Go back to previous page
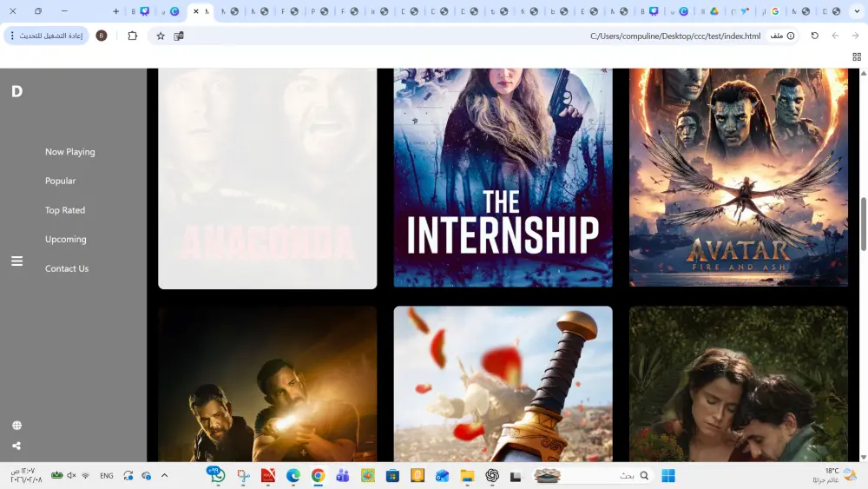 click(x=835, y=36)
